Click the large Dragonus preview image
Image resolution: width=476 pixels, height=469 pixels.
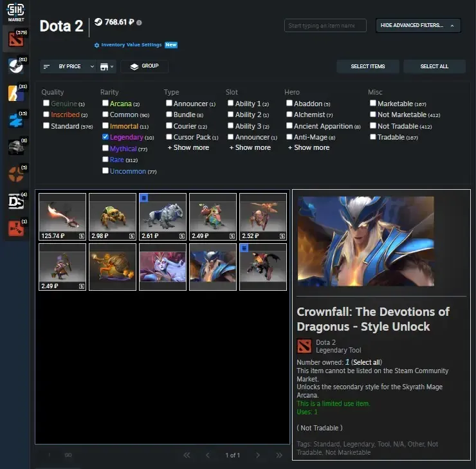[365, 241]
